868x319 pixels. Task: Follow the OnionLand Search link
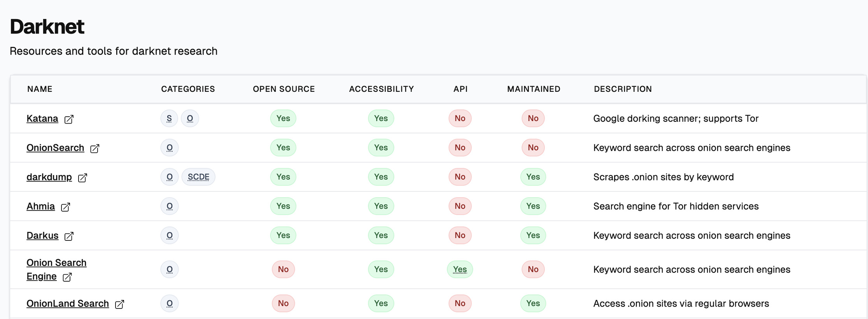coord(68,303)
